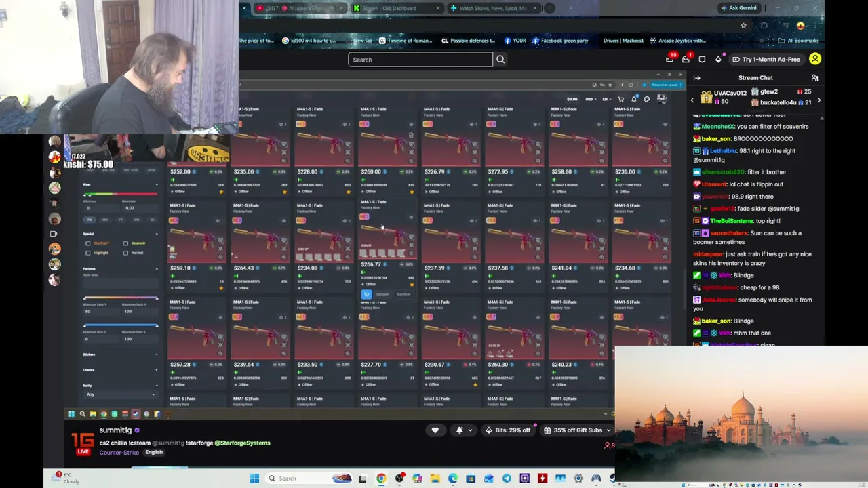
Task: Follow summit1g with the heart button
Action: pyautogui.click(x=435, y=430)
